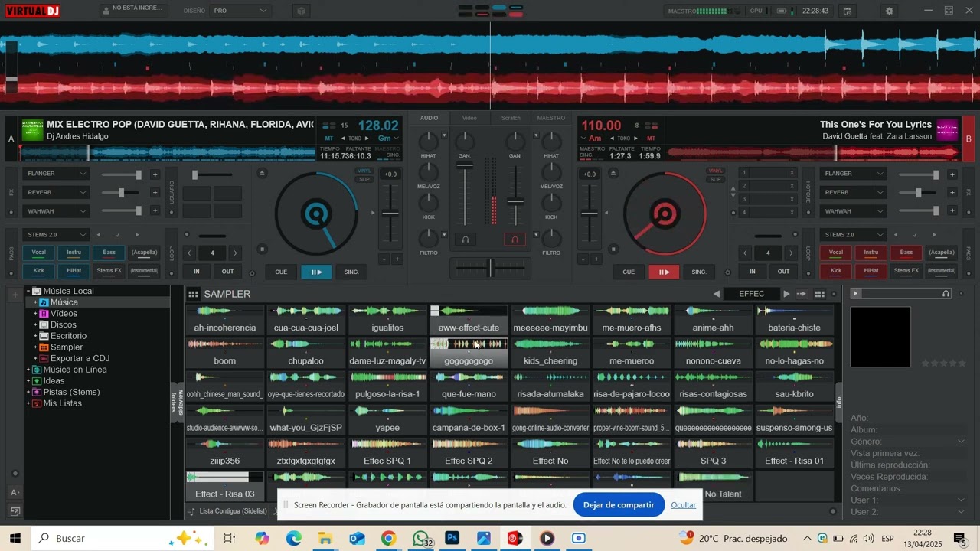Viewport: 980px width, 551px height.
Task: Select the AUDIO mixer tab
Action: (429, 118)
